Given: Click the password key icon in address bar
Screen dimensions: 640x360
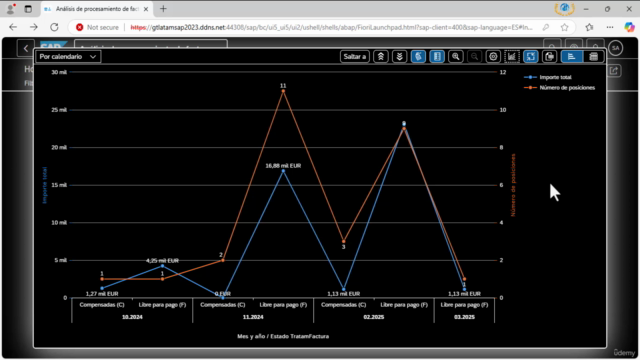Looking at the screenshot, I should tap(546, 27).
